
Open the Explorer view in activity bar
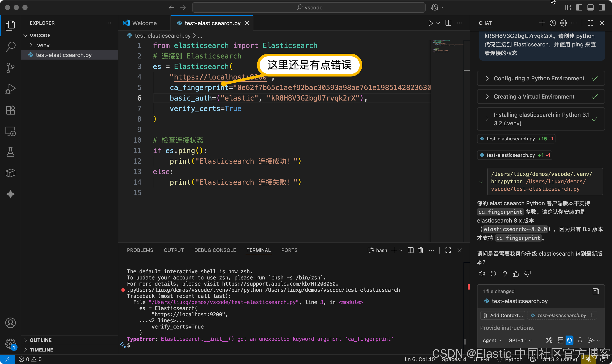(10, 26)
